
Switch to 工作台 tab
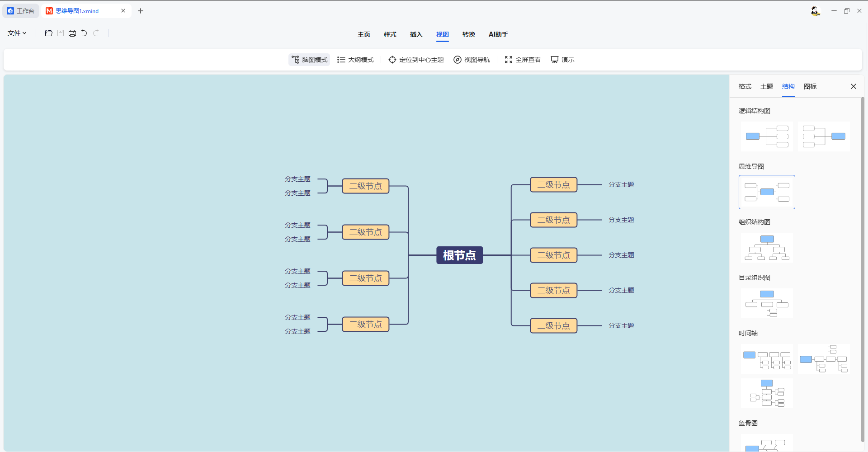click(21, 11)
